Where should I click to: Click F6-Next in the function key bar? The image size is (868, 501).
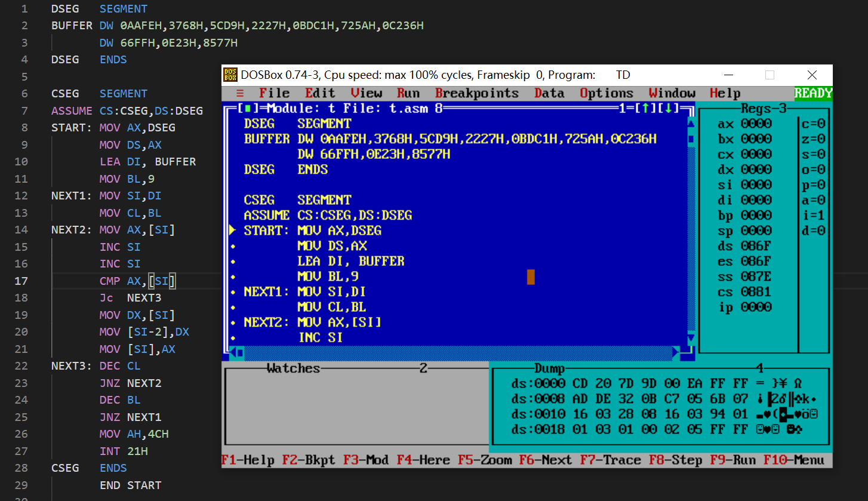546,460
